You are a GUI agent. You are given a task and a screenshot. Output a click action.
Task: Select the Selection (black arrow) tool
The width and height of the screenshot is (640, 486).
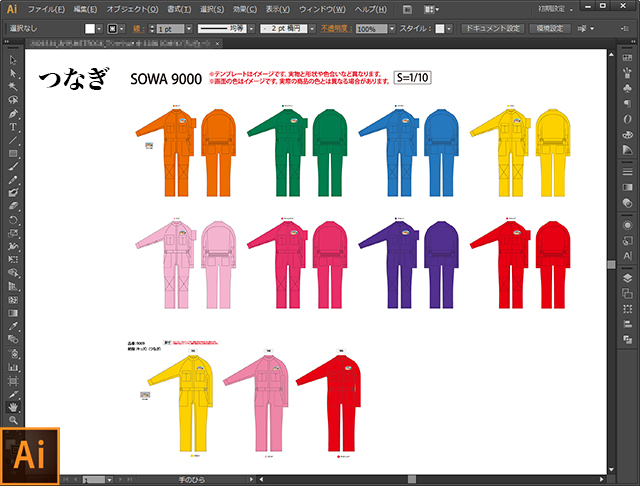pyautogui.click(x=13, y=60)
